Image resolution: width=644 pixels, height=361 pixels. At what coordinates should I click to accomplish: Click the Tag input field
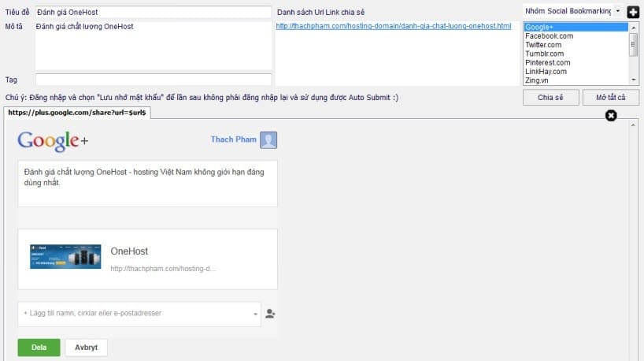click(x=154, y=80)
